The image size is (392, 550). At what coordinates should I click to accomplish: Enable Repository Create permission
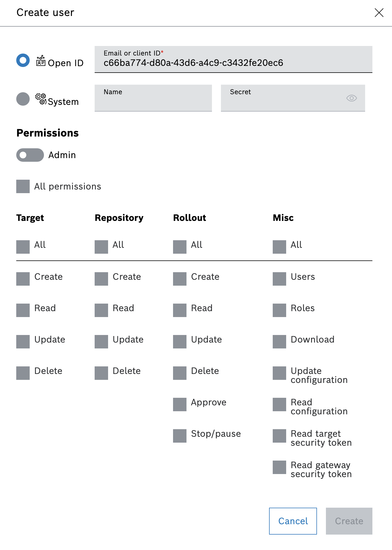101,279
